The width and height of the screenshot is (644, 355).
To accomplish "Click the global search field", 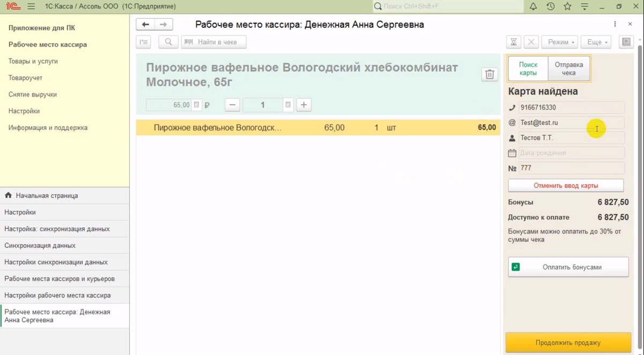I will click(x=448, y=6).
